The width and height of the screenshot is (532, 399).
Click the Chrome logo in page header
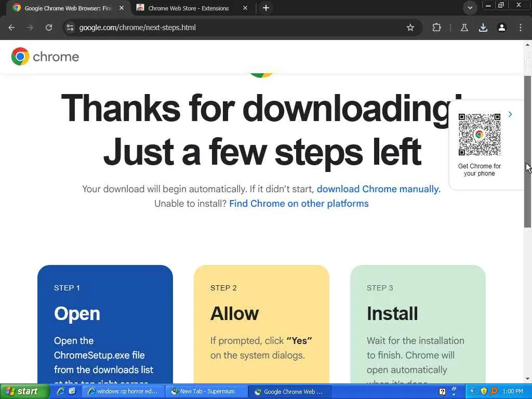[x=45, y=56]
